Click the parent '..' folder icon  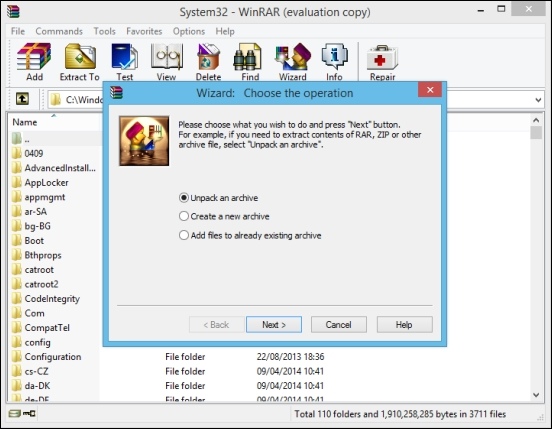tap(17, 139)
